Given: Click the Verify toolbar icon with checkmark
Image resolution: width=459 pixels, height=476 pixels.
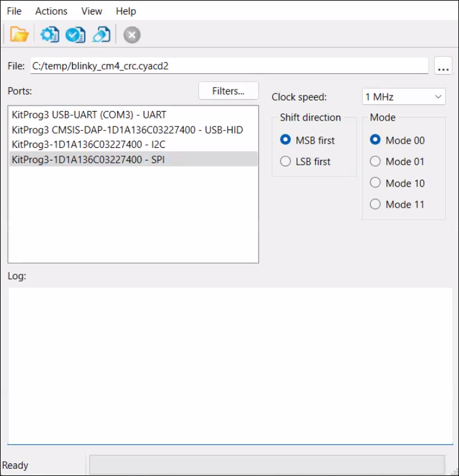Looking at the screenshot, I should pos(75,35).
